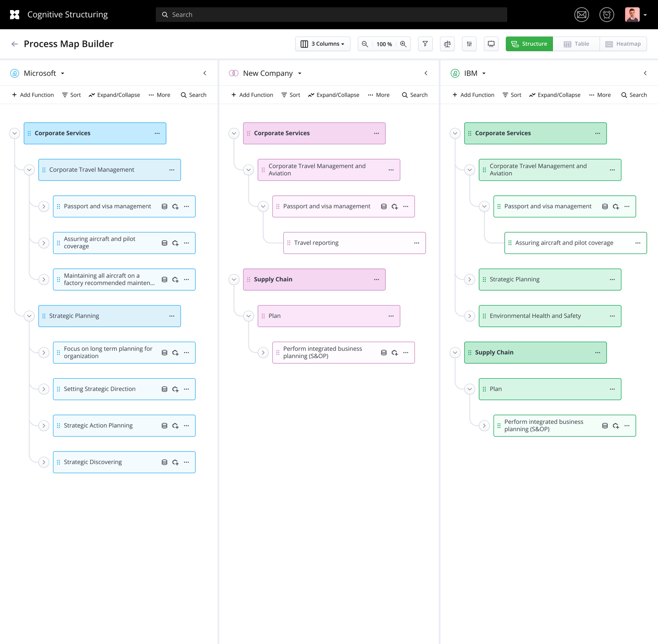Go back with the arrow icon
This screenshot has width=658, height=644.
pyautogui.click(x=14, y=44)
